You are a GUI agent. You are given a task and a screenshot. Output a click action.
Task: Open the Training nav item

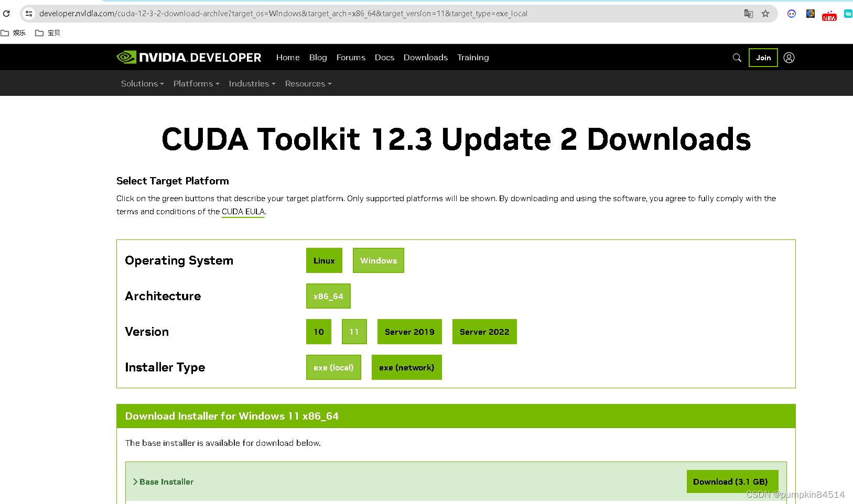473,57
